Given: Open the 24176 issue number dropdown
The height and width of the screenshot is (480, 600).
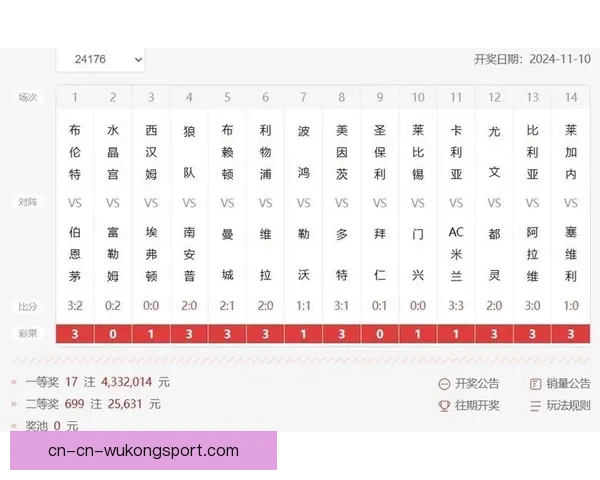Looking at the screenshot, I should click(100, 60).
